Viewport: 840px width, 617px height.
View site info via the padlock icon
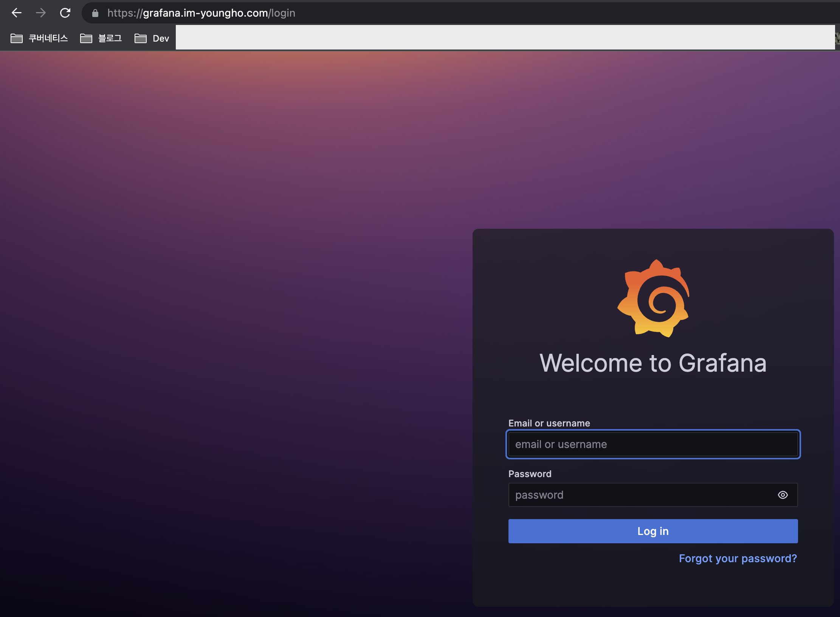(x=95, y=13)
